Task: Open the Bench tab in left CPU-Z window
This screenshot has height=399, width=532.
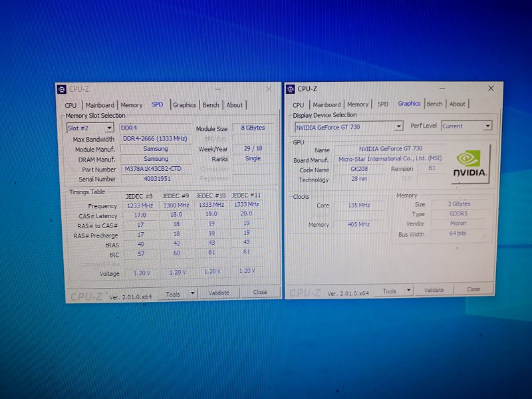Action: pos(211,105)
